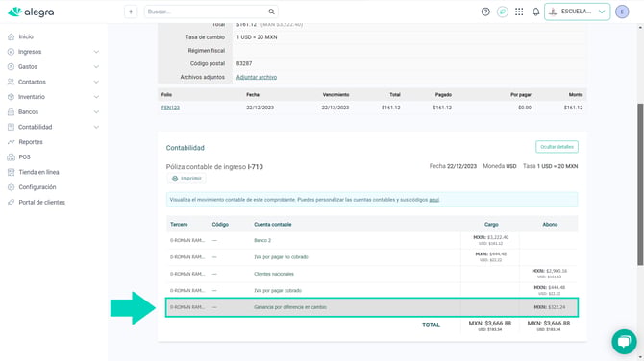Open Ganancia por diferencia en cambio account
Viewport: 644px width, 361px height.
290,307
